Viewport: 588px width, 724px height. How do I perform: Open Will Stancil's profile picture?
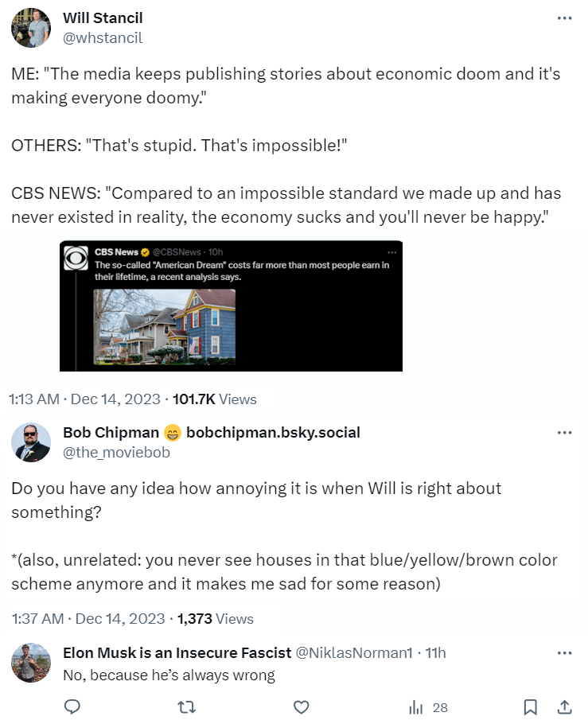point(31,28)
